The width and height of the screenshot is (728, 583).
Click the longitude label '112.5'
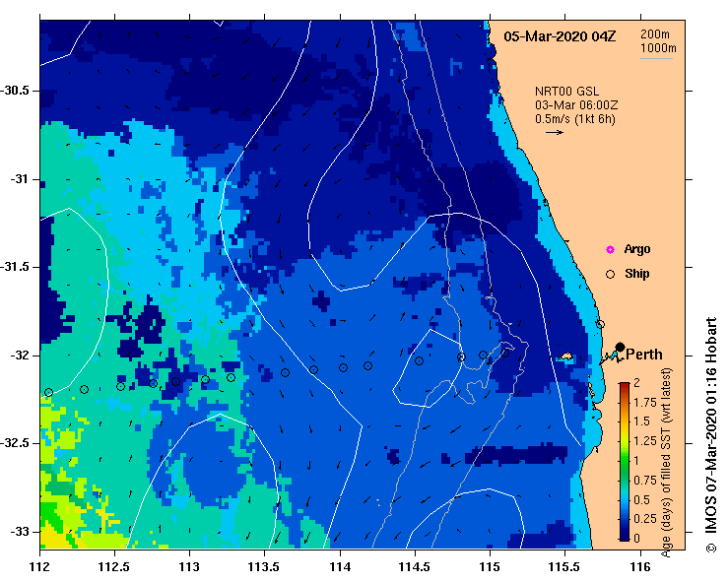pyautogui.click(x=114, y=567)
